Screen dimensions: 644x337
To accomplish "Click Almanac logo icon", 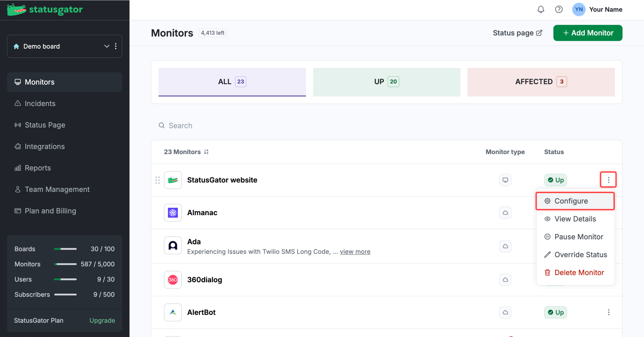I will pyautogui.click(x=173, y=213).
